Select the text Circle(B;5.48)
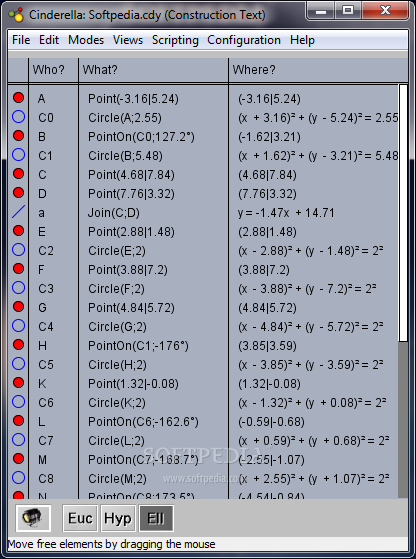416x559 pixels. 125,156
